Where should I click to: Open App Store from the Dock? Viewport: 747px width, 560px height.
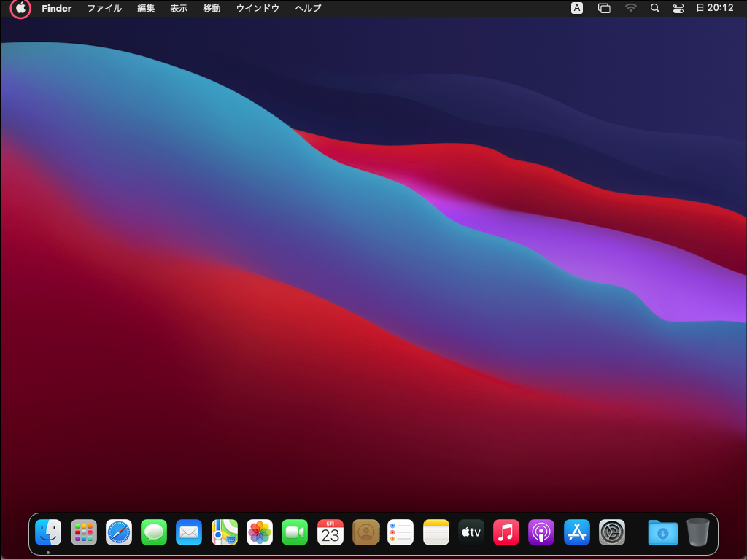(x=576, y=532)
